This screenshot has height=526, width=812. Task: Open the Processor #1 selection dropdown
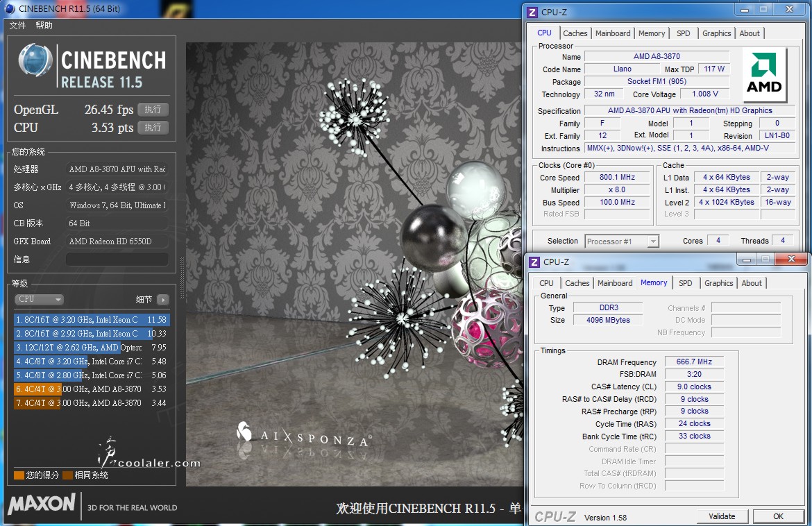[621, 241]
